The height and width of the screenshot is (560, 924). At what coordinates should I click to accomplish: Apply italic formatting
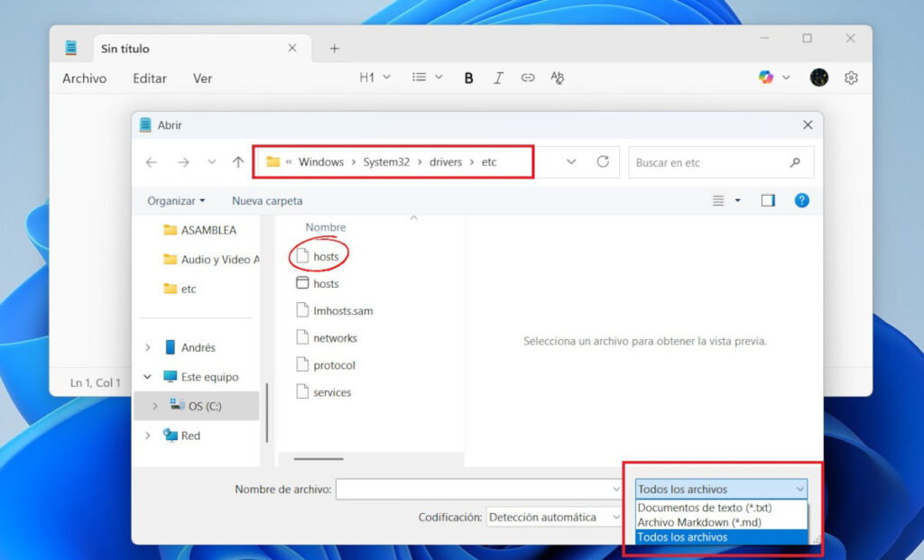click(498, 78)
